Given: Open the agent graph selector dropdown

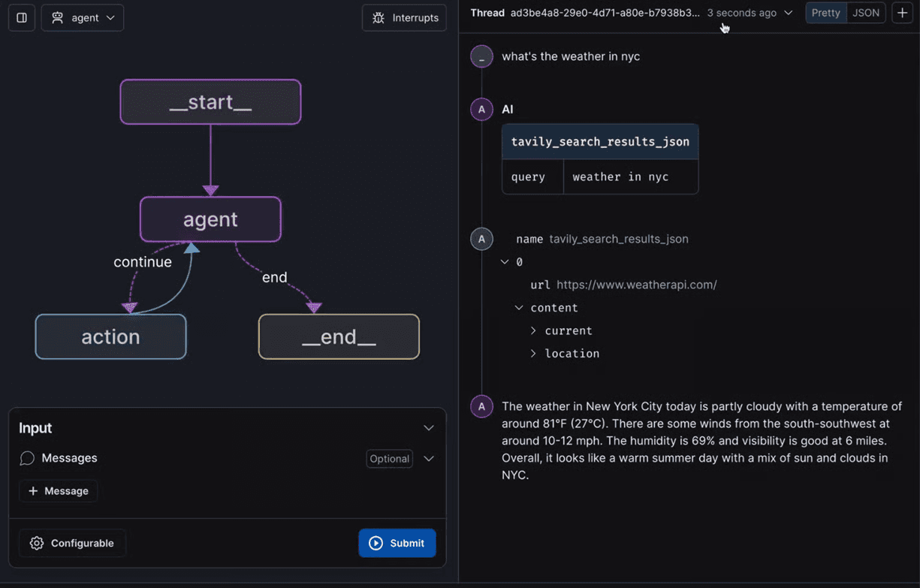Looking at the screenshot, I should pyautogui.click(x=83, y=17).
